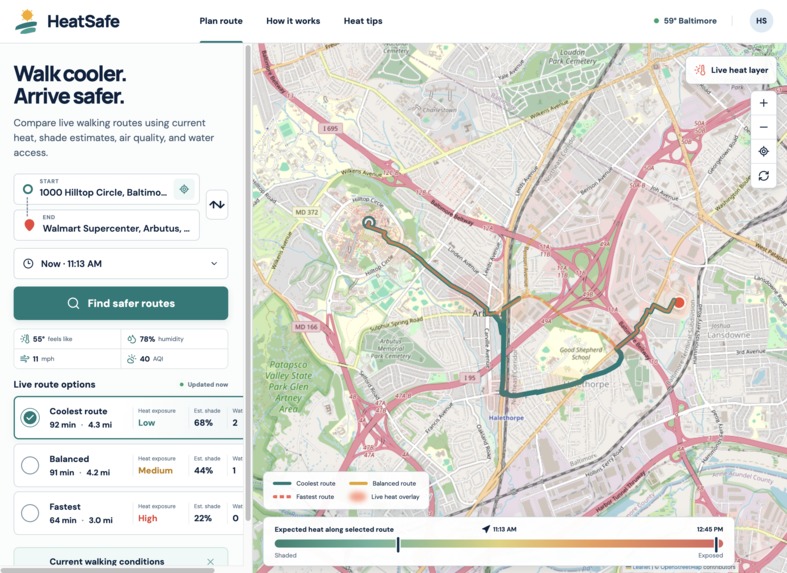Screen dimensions: 787x573
Task: Open the How it works tab
Action: point(293,21)
